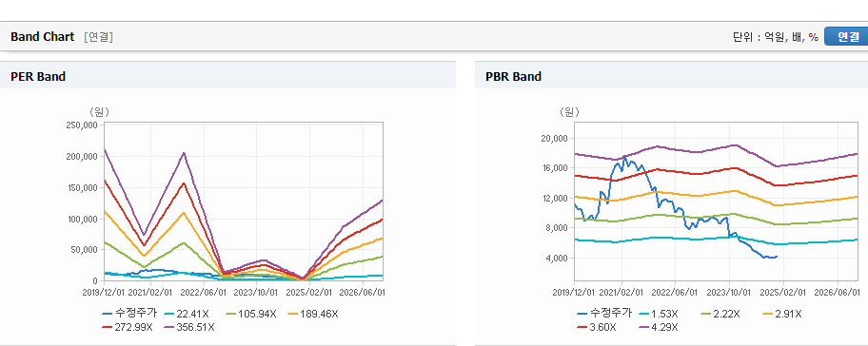The image size is (868, 346).
Task: Click the PBR Band heading
Action: point(513,77)
